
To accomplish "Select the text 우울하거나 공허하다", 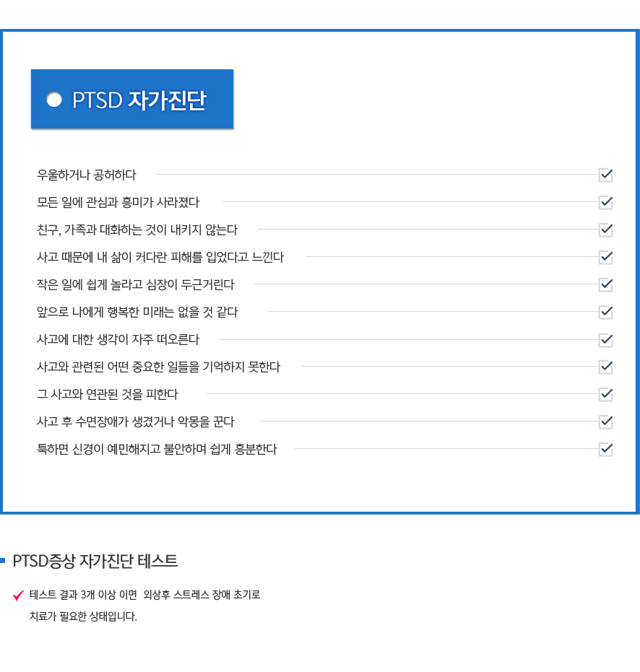I will pos(86,175).
